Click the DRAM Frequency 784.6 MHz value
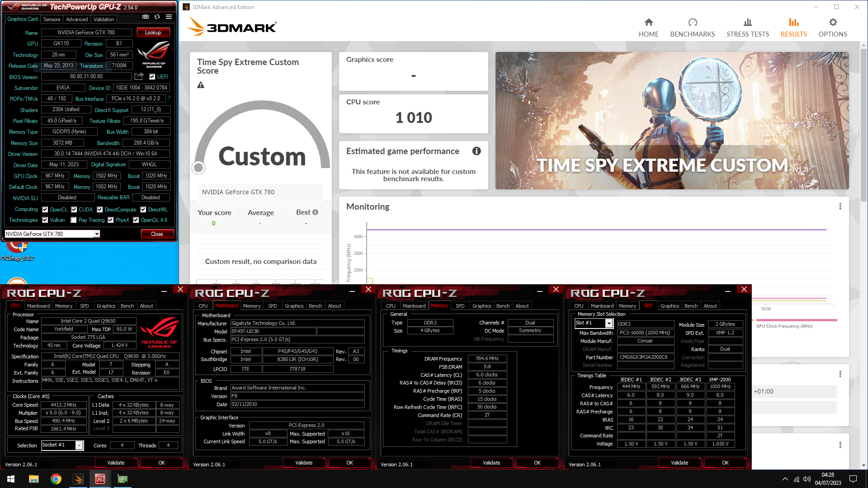The width and height of the screenshot is (868, 488). pyautogui.click(x=487, y=359)
